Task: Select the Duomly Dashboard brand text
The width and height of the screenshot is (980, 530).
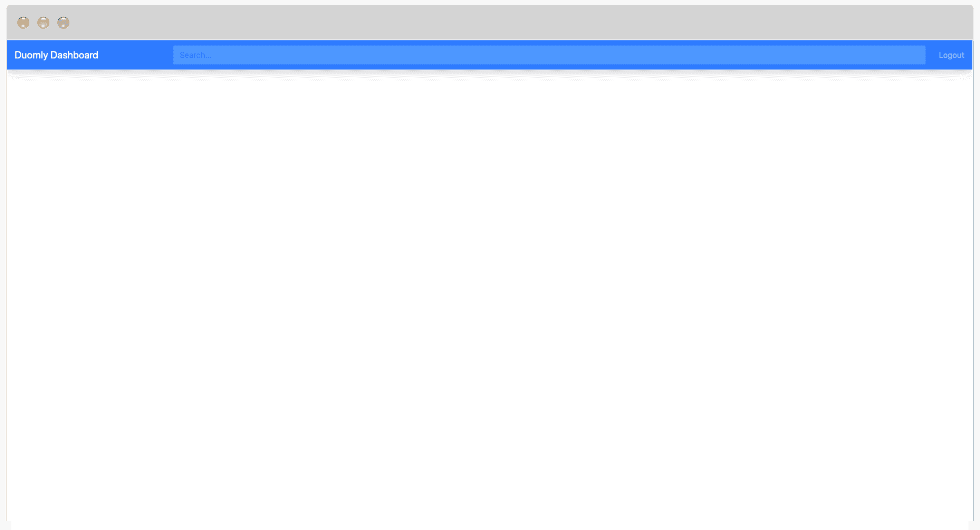Action: tap(56, 55)
